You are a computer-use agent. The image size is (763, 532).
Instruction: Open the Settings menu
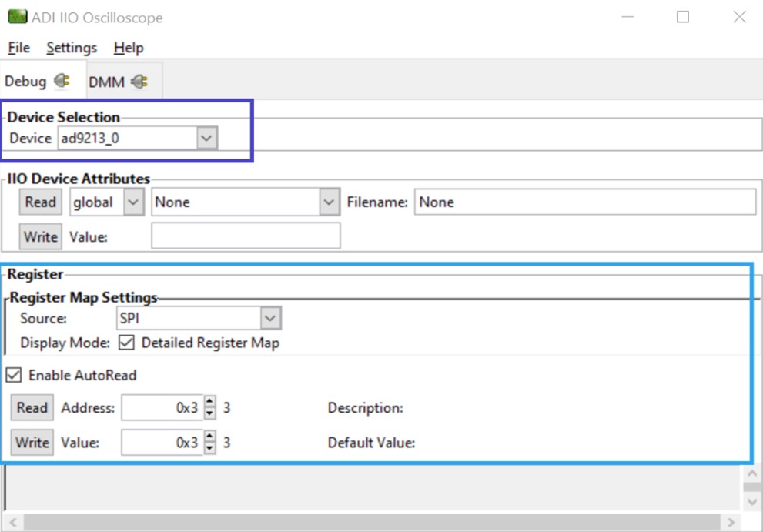pos(72,48)
